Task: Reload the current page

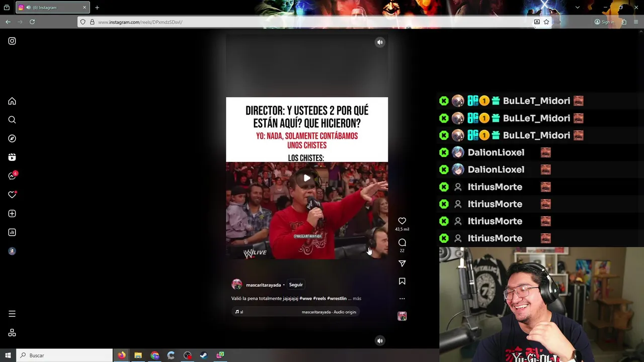Action: click(32, 22)
